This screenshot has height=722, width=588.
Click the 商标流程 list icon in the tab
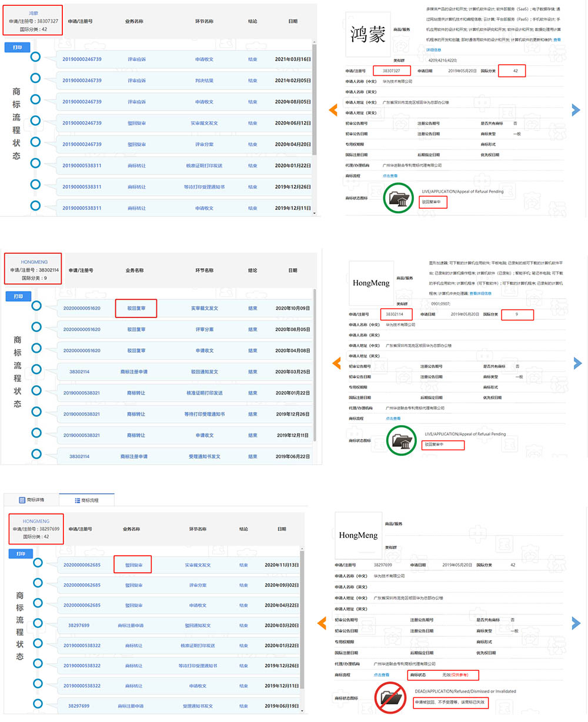coord(77,500)
